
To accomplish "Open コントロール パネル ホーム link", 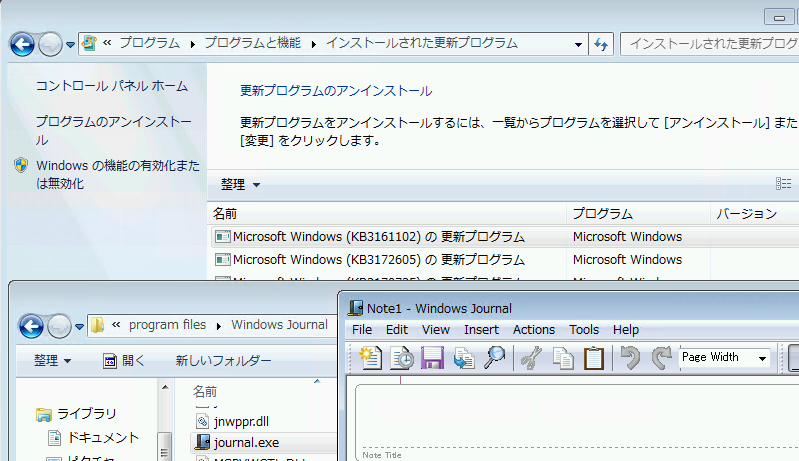I will [x=112, y=86].
